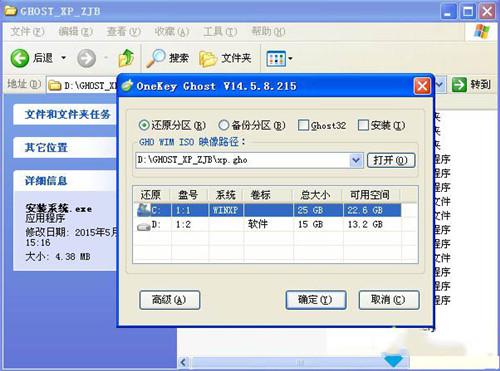Click the folder icon in Explorer title bar
Image resolution: width=500 pixels, height=371 pixels.
coord(10,11)
